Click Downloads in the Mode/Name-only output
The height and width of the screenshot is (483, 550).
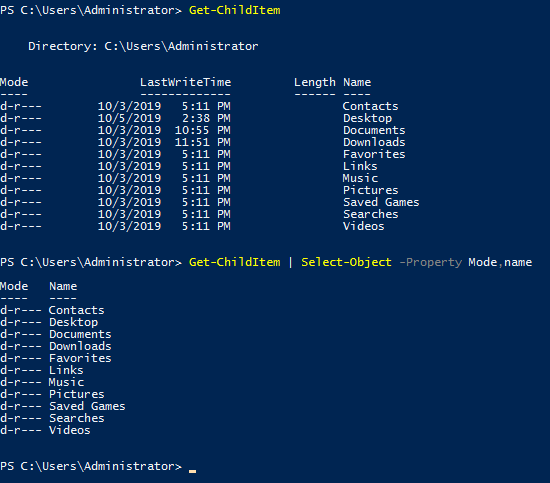(80, 346)
